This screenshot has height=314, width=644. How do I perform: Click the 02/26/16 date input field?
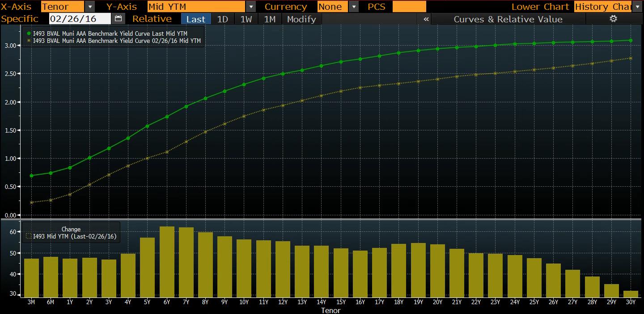80,19
